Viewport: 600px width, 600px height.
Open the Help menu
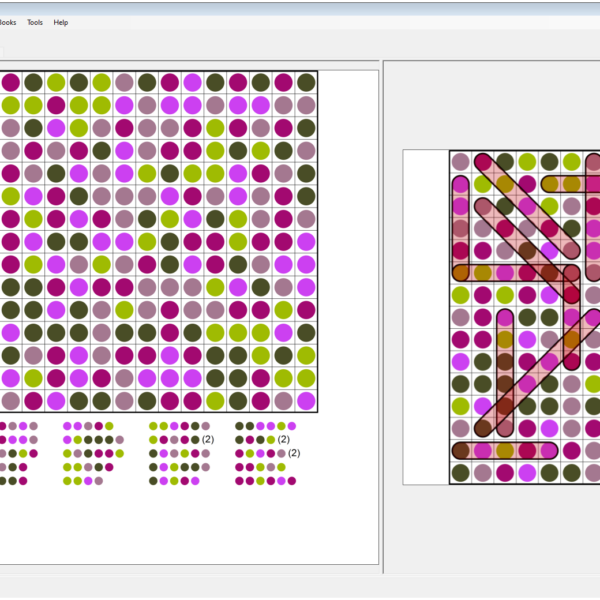coord(61,22)
